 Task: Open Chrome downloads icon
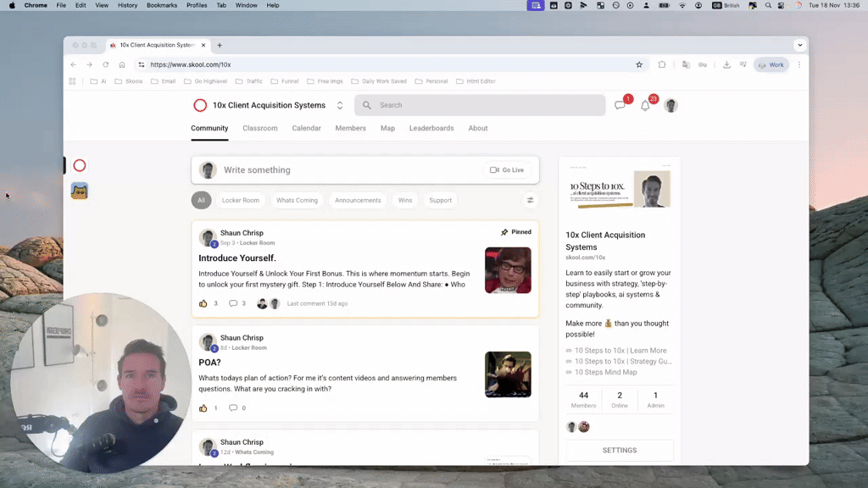(726, 64)
